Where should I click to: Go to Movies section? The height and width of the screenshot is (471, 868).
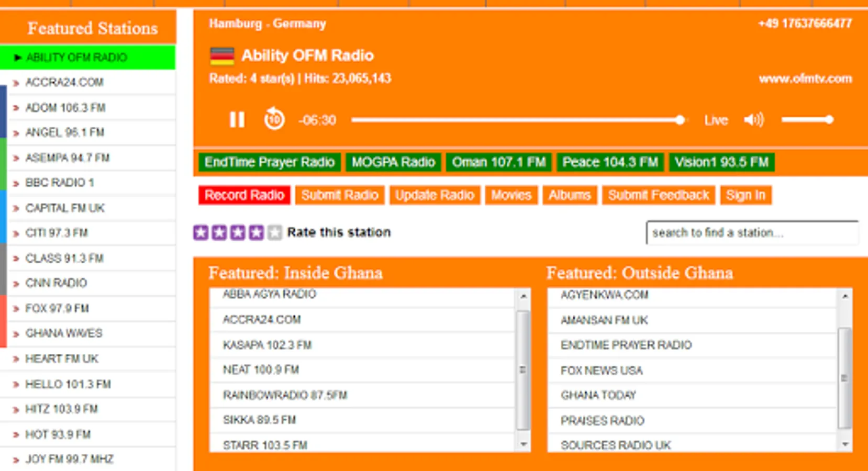coord(511,195)
